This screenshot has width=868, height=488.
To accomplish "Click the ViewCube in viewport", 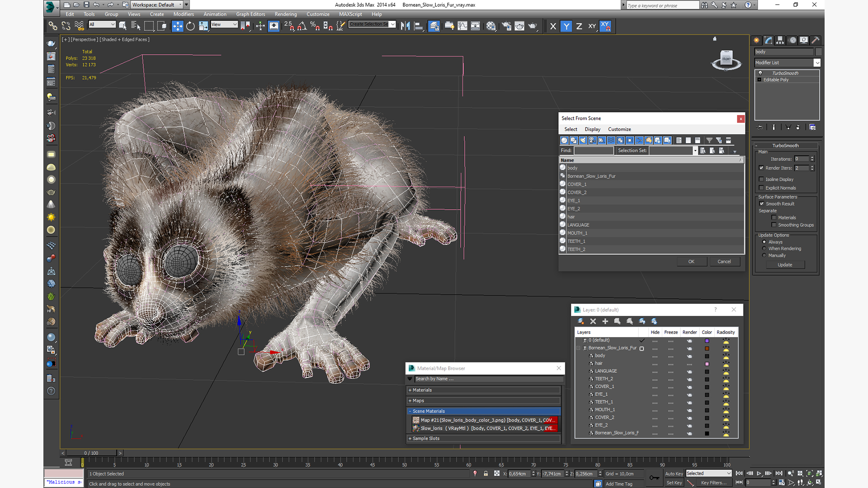I will (x=726, y=60).
